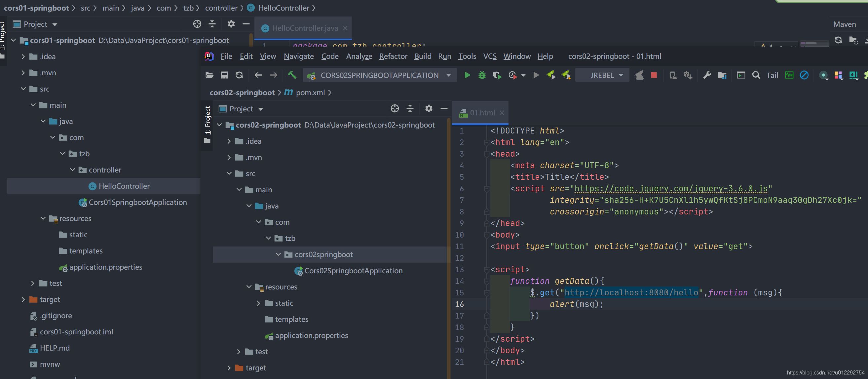Open Search Everywhere magnifier icon
The height and width of the screenshot is (379, 868).
(x=756, y=75)
